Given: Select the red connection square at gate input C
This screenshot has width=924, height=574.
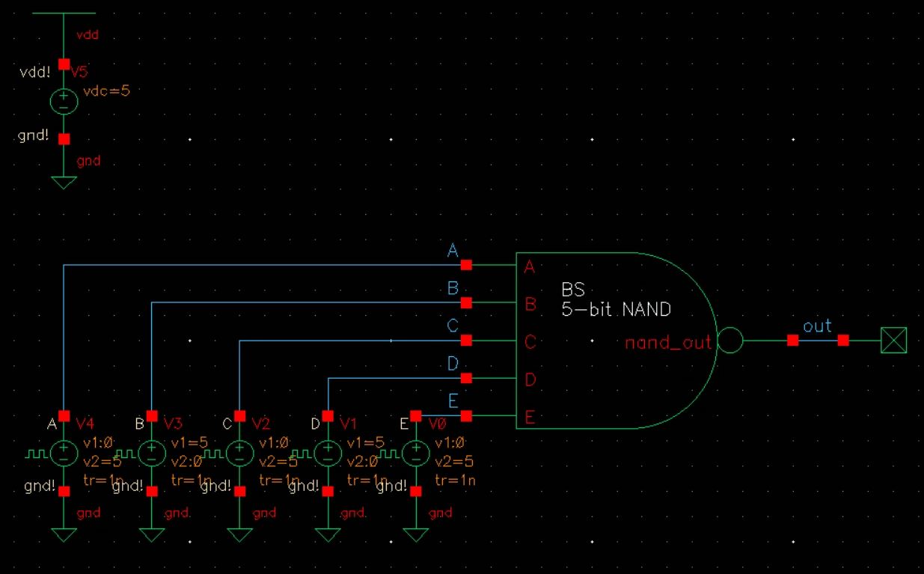Looking at the screenshot, I should pos(466,341).
